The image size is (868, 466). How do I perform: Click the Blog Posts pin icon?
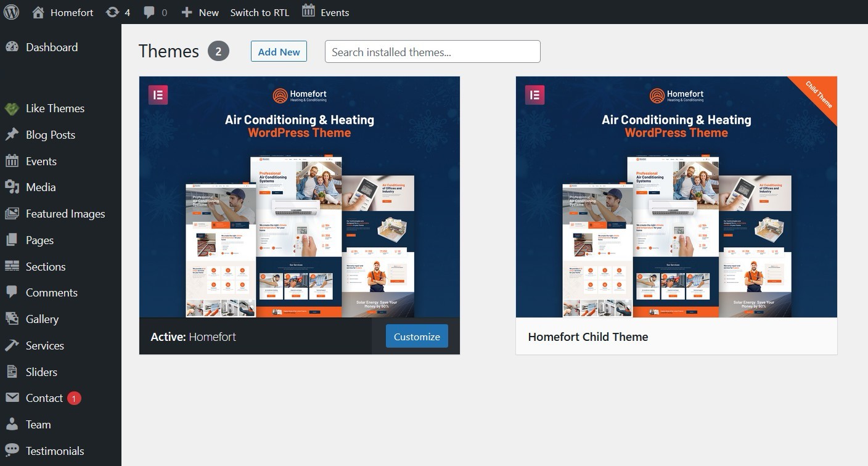(x=12, y=134)
